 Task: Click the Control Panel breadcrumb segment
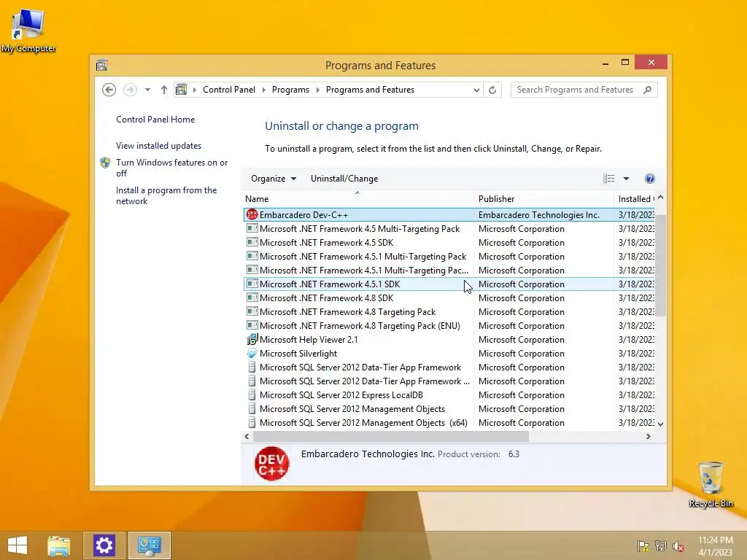229,90
